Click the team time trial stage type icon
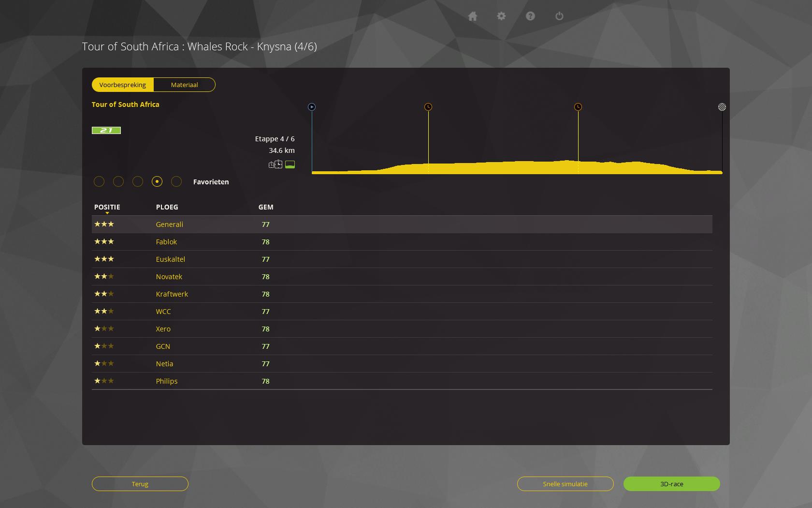This screenshot has width=812, height=508. (275, 164)
